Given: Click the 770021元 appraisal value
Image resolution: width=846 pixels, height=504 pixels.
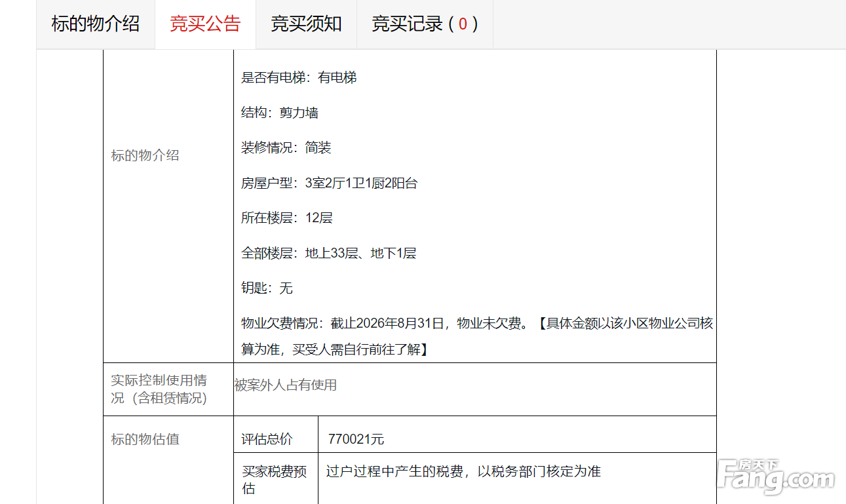Looking at the screenshot, I should [356, 439].
